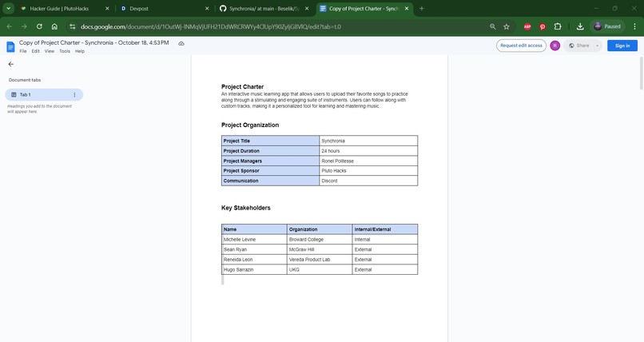Viewport: 644px width, 342px height.
Task: Open the Edit menu
Action: 36,51
